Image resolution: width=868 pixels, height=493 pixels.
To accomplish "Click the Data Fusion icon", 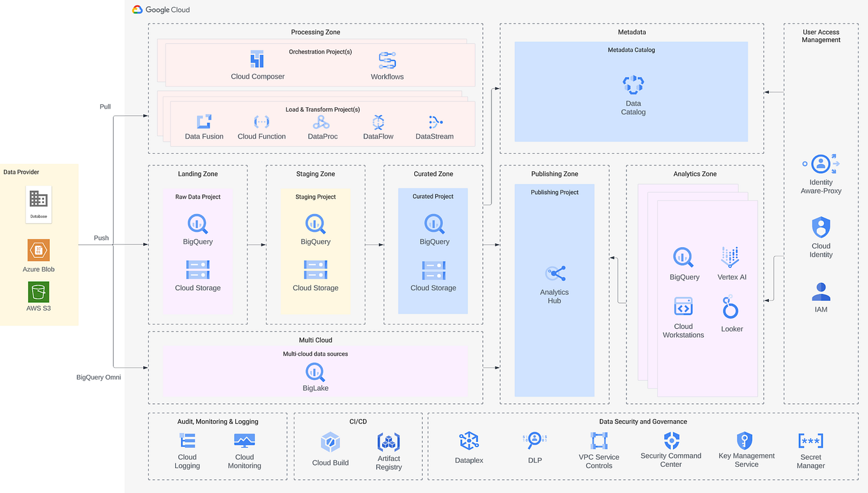I will 204,121.
